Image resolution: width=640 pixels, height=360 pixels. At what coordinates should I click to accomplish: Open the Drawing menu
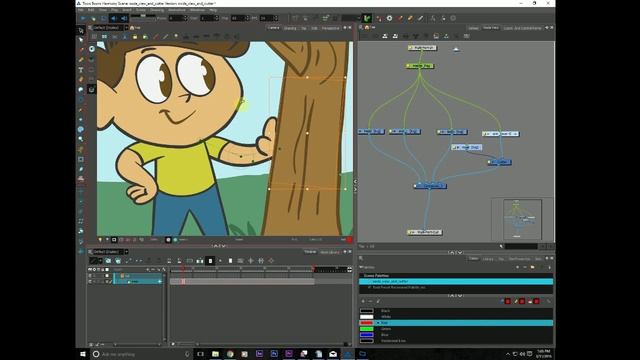point(157,10)
